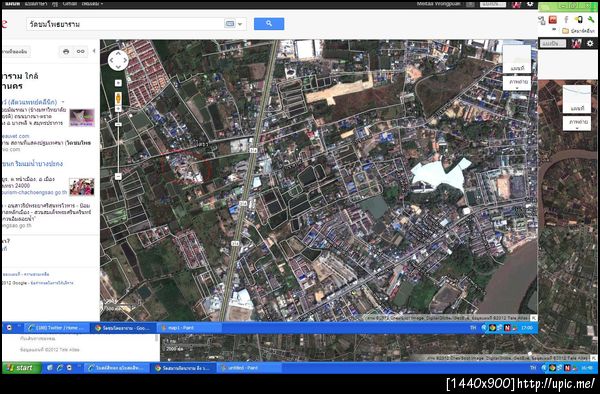Open the bookmarks folder in Chrome bar
Image resolution: width=600 pixels, height=394 pixels.
click(x=578, y=31)
